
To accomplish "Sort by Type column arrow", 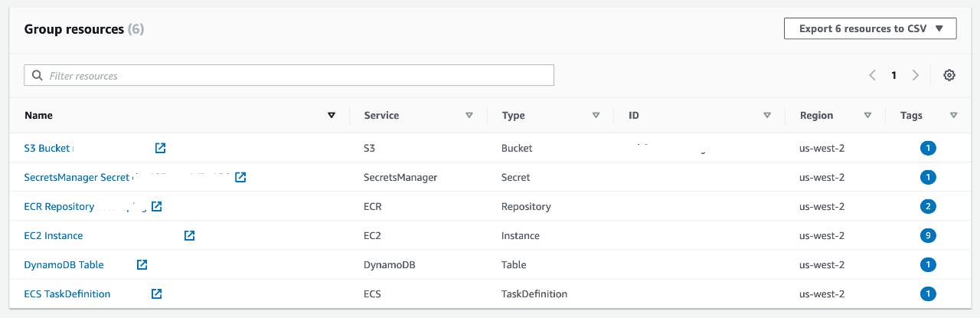I will point(596,116).
